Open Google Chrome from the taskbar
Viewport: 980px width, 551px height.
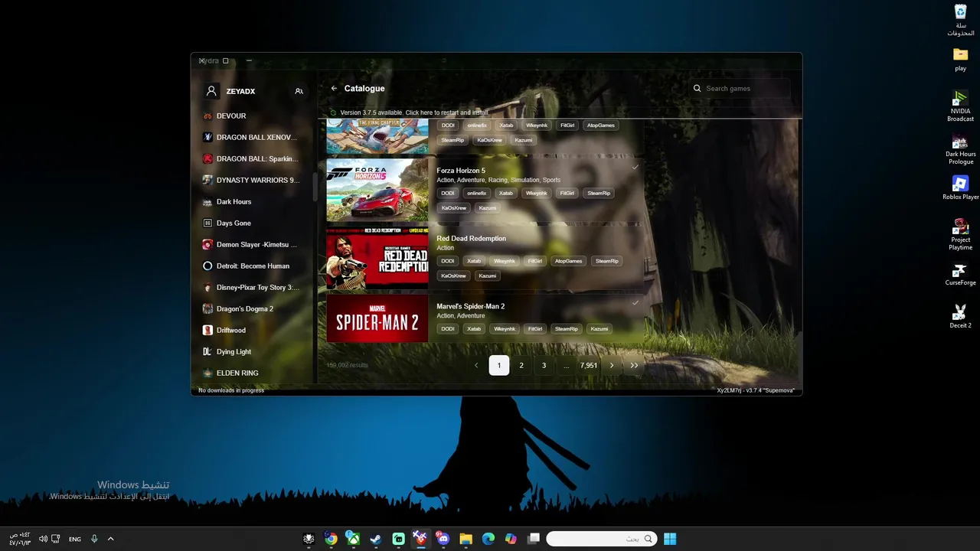(331, 539)
